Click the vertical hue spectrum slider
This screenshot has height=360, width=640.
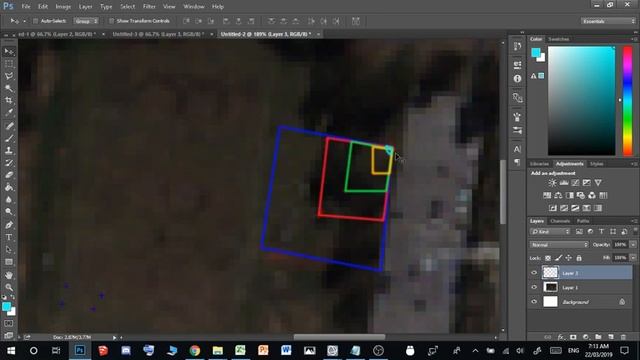[627, 101]
